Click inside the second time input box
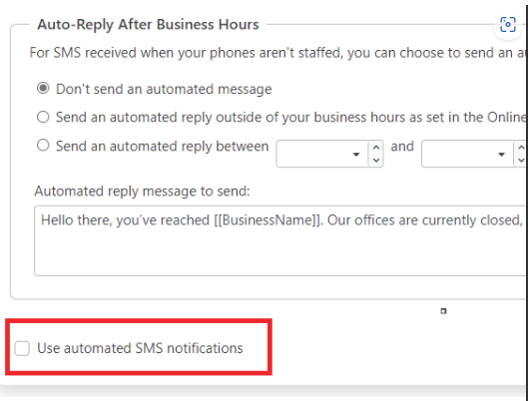The height and width of the screenshot is (401, 532). pyautogui.click(x=459, y=154)
